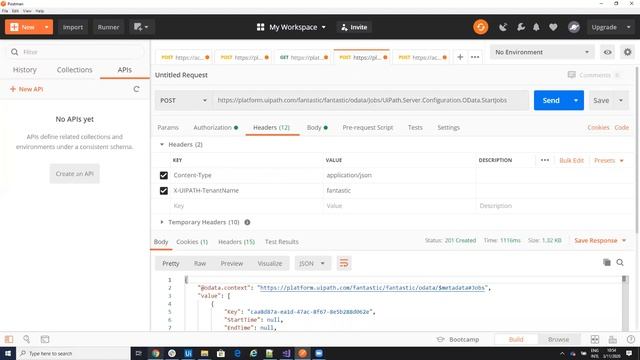This screenshot has width=640, height=360.
Task: Open response Headers (15) tab
Action: pos(236,242)
